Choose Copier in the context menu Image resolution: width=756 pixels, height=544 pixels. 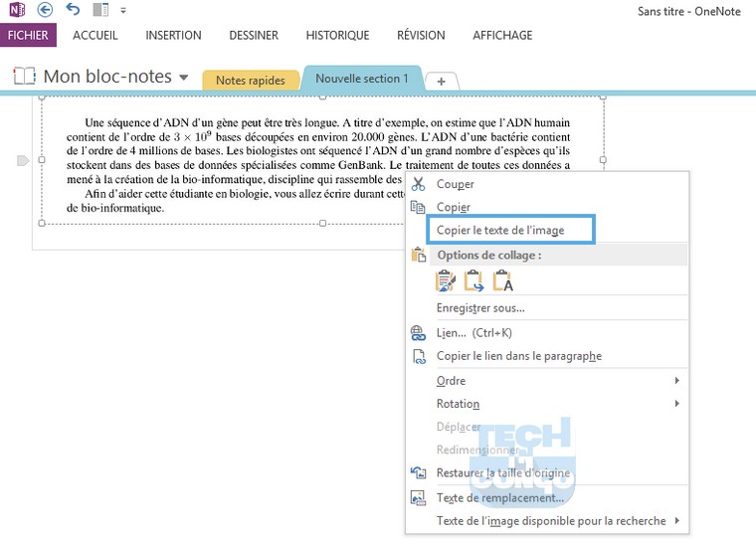pos(454,207)
